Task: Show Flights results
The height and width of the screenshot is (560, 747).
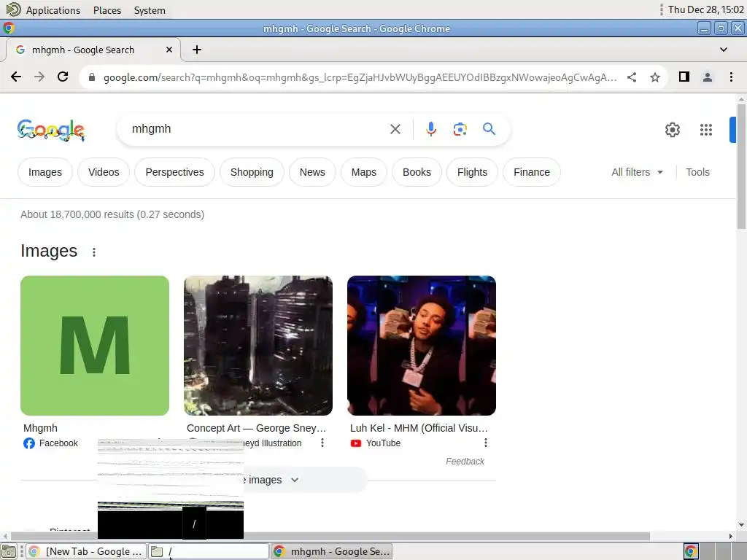Action: coord(472,172)
